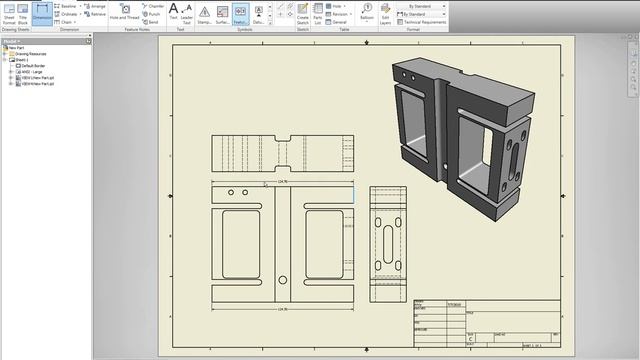Viewport: 640px width, 360px height.
Task: Open the Edit Layers tool
Action: coord(385,13)
